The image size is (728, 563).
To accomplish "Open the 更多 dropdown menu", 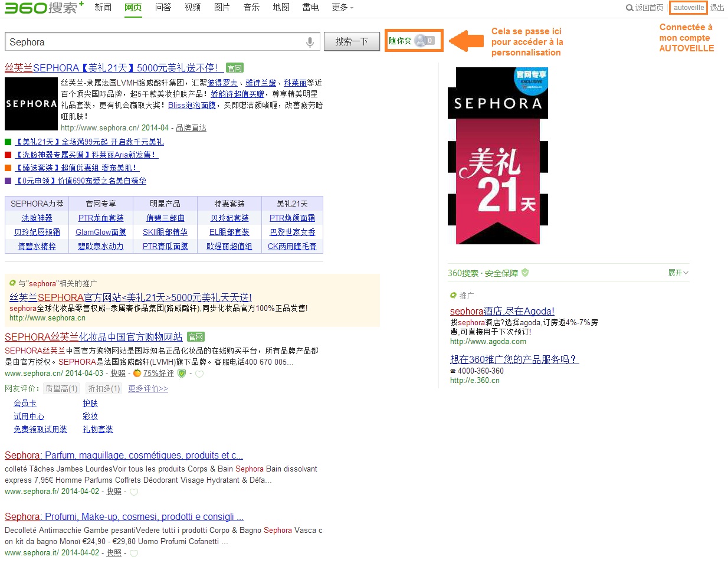I will (342, 8).
